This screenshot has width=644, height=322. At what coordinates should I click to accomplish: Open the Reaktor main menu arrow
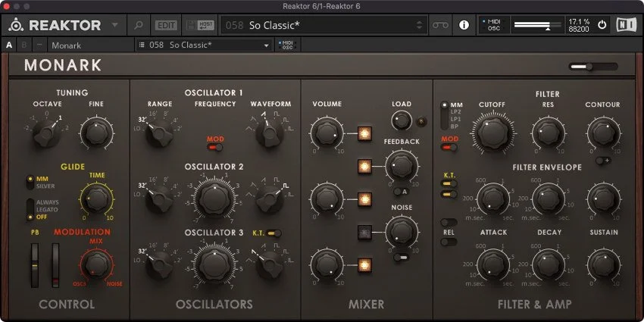click(x=115, y=25)
